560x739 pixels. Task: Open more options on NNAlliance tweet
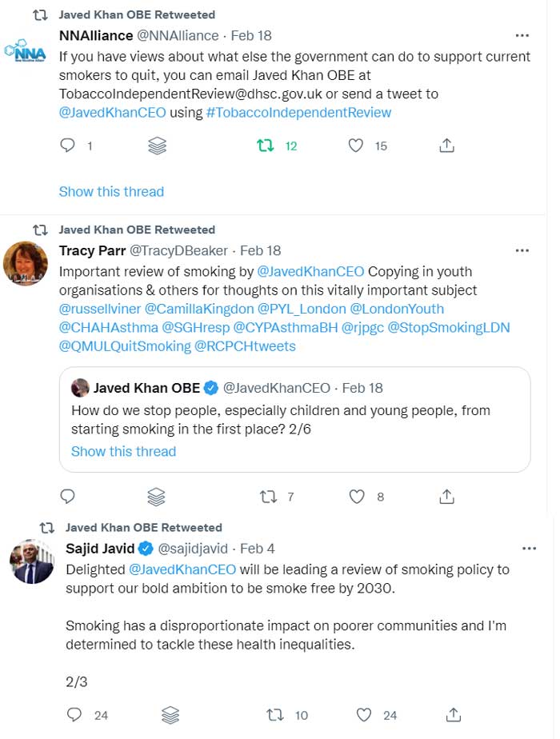[522, 35]
